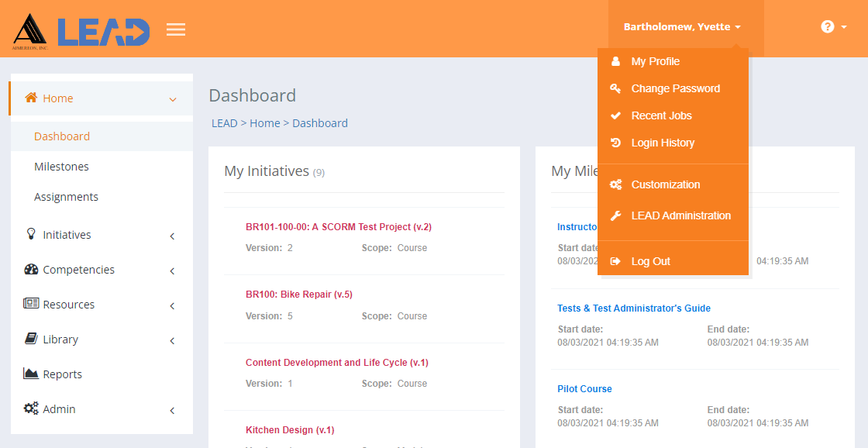
Task: Open BR100: Bike Repair (v.5) initiative
Action: click(x=299, y=295)
